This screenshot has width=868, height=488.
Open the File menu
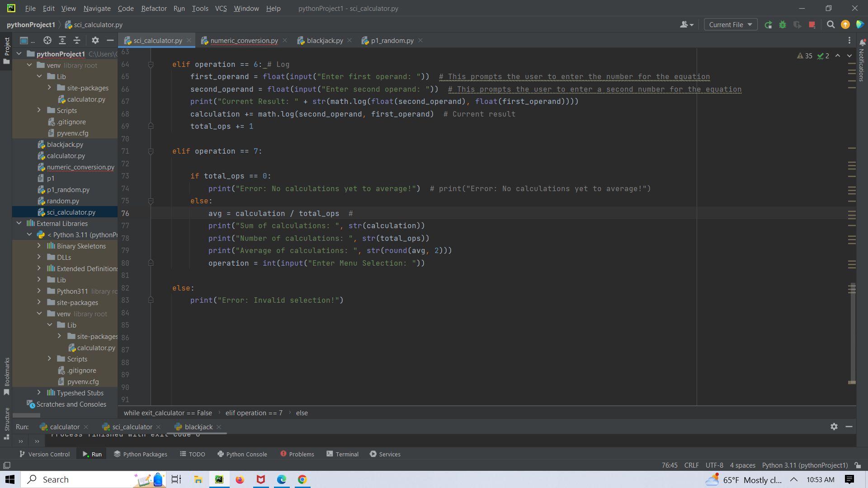click(x=30, y=8)
